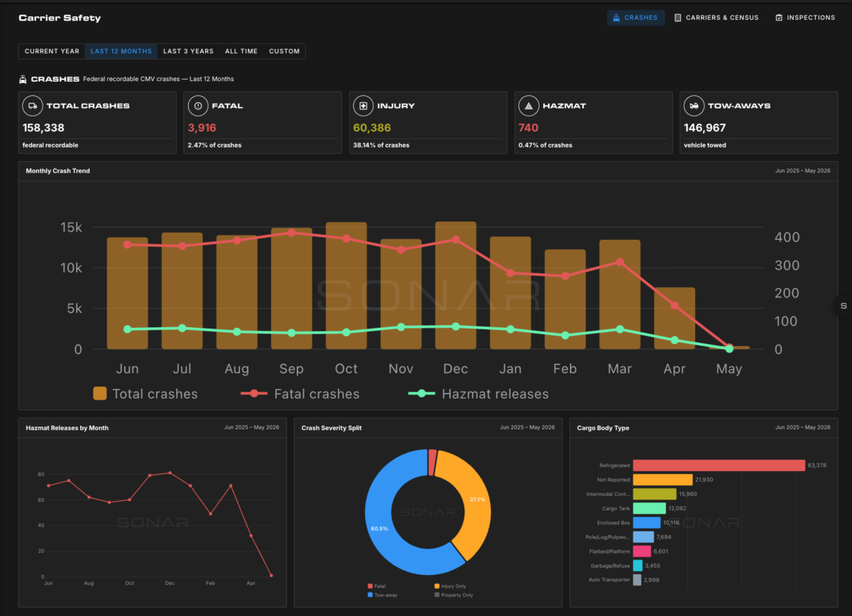Click the Tow-Aways count 146,967
This screenshot has height=616, width=852.
tap(705, 128)
